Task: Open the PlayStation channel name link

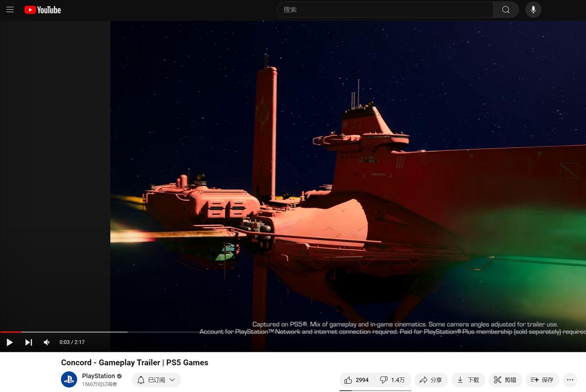Action: coord(98,376)
